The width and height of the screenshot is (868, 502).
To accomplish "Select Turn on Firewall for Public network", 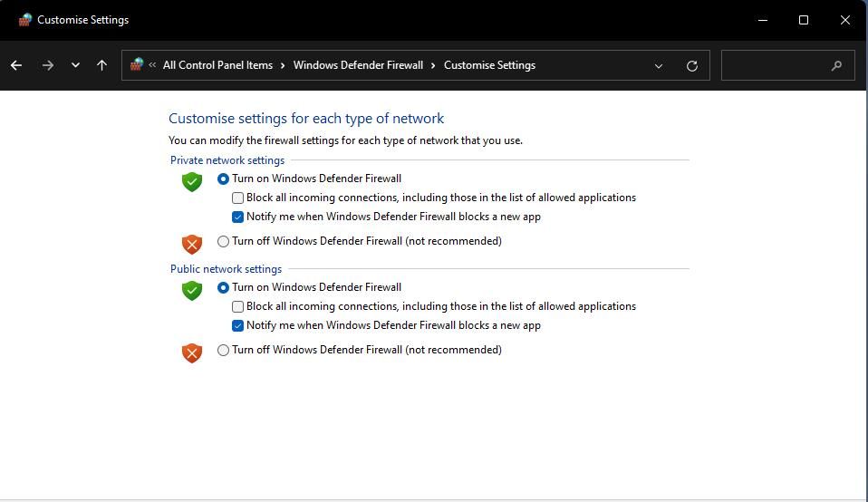I will pyautogui.click(x=224, y=287).
